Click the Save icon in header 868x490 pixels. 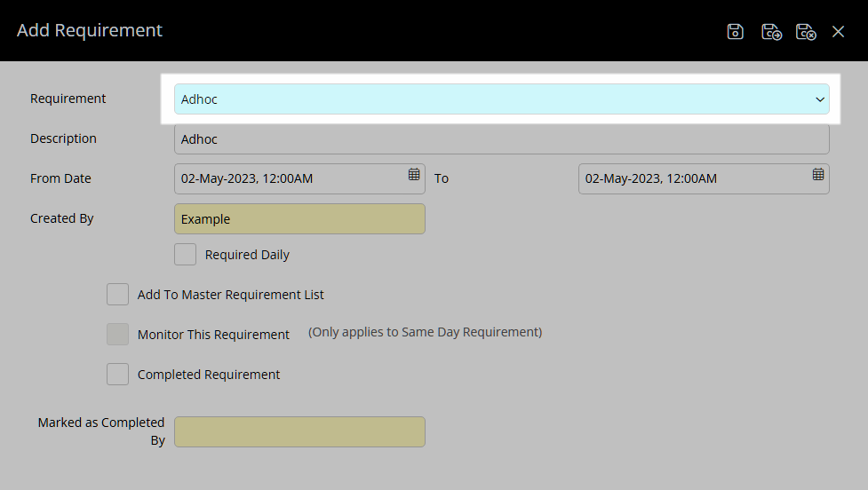pyautogui.click(x=735, y=32)
